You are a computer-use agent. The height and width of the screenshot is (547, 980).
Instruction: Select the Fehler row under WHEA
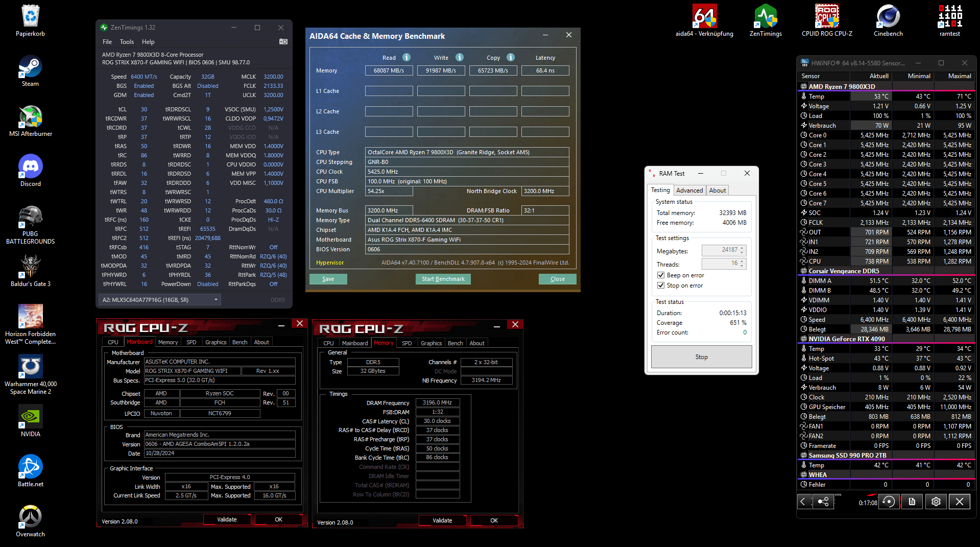click(x=887, y=484)
